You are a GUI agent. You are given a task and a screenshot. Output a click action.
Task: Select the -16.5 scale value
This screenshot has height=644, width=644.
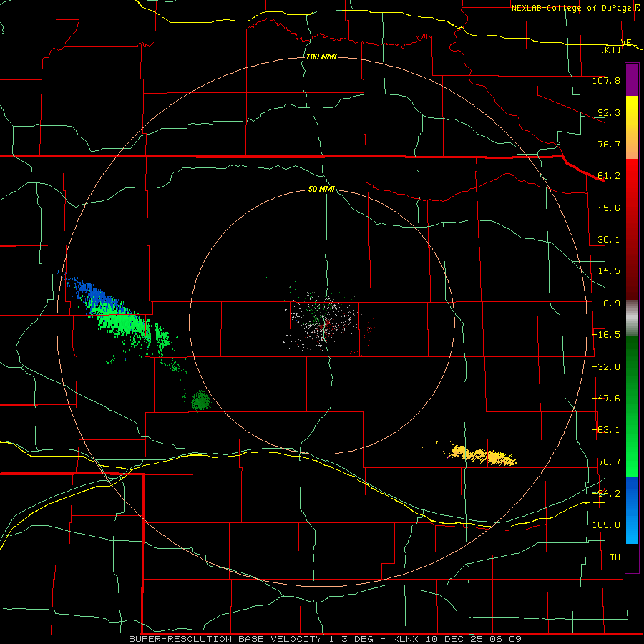(x=606, y=335)
